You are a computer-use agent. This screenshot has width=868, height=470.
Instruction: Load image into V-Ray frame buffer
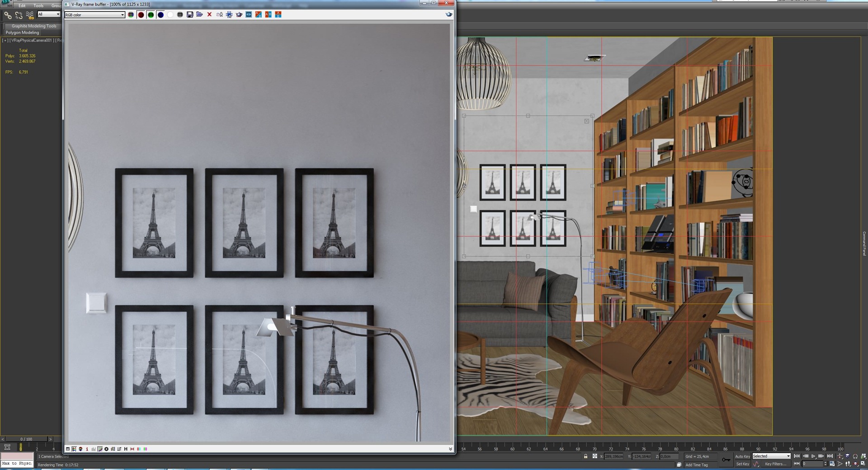pyautogui.click(x=199, y=15)
